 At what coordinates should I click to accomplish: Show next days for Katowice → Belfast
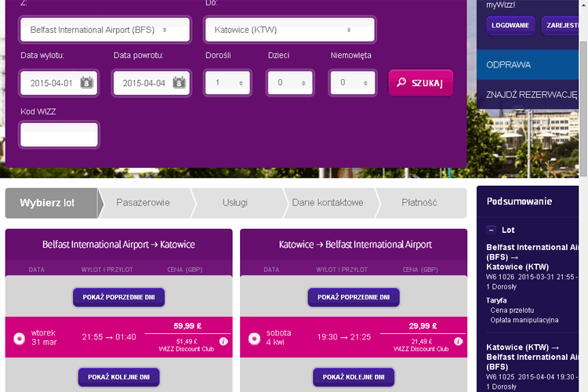(x=354, y=377)
